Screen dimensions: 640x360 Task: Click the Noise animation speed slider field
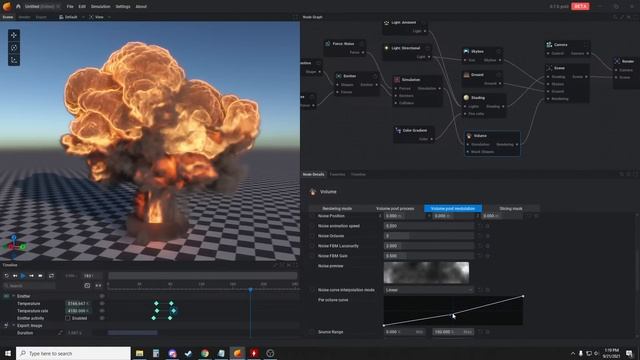pos(429,226)
